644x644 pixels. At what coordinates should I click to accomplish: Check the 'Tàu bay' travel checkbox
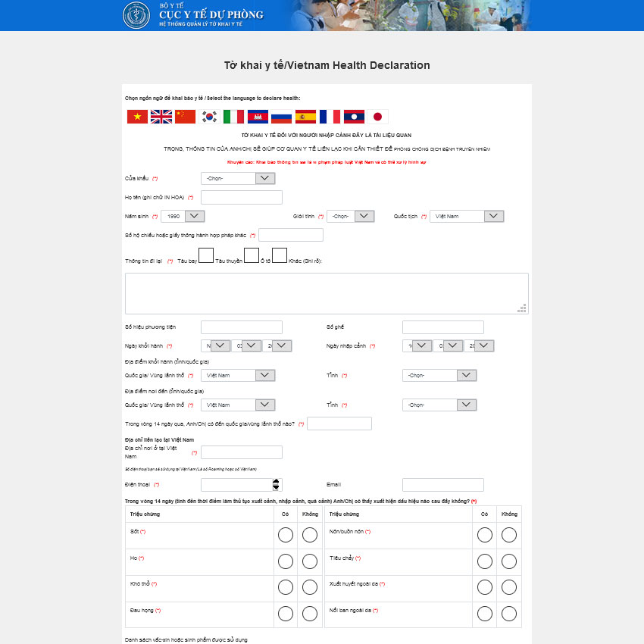click(x=206, y=256)
